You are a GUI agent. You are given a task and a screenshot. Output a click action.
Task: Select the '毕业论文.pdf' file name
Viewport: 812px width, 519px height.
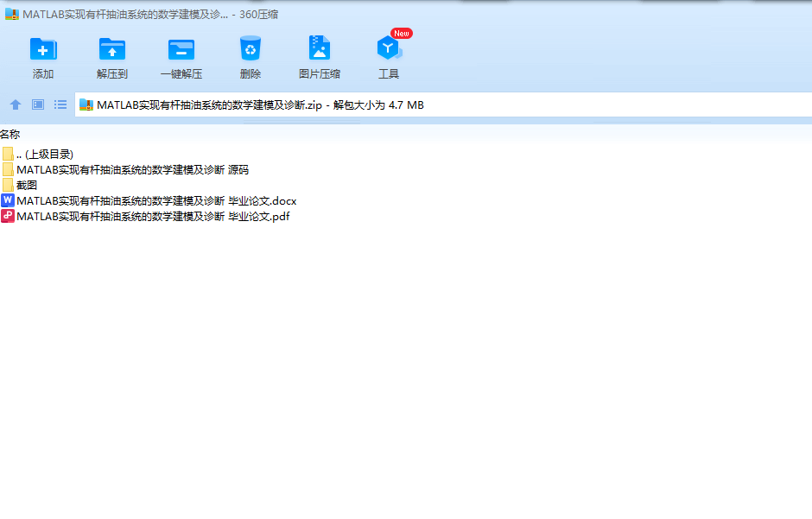153,216
